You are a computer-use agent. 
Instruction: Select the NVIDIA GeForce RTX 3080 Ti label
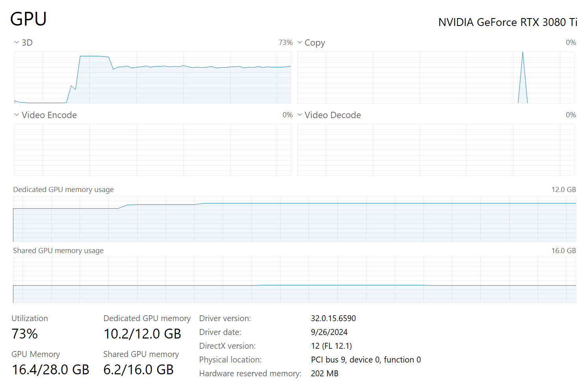coord(508,22)
